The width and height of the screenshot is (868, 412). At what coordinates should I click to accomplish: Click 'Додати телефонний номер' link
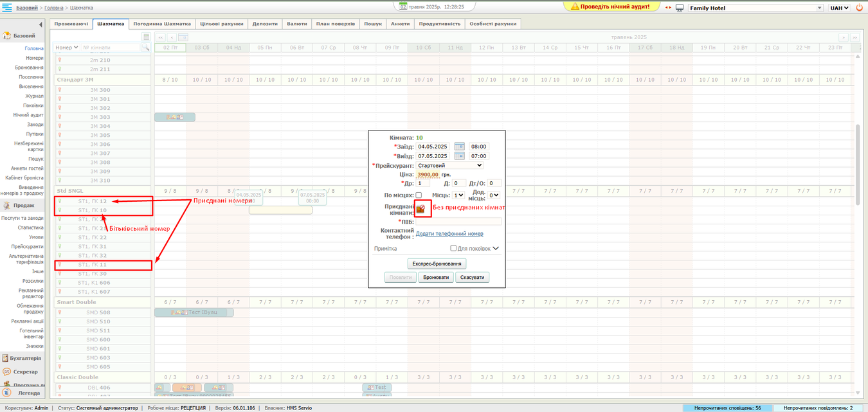[x=449, y=234]
